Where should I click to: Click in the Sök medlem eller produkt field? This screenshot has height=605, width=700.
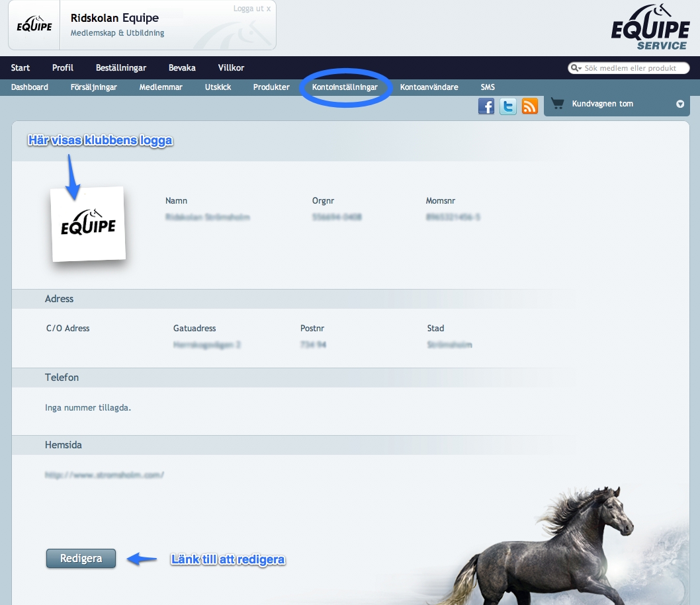coord(630,68)
